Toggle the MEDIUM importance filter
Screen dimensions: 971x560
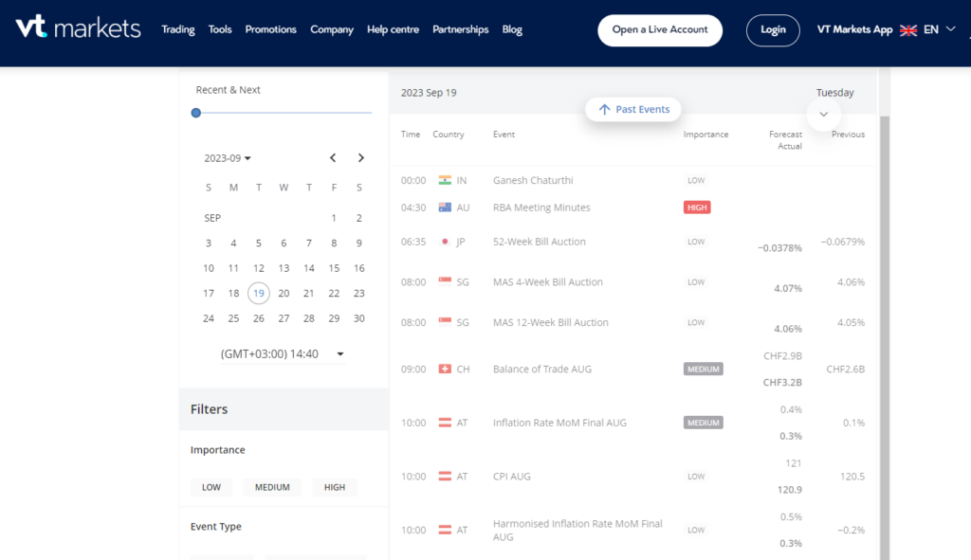[x=272, y=487]
